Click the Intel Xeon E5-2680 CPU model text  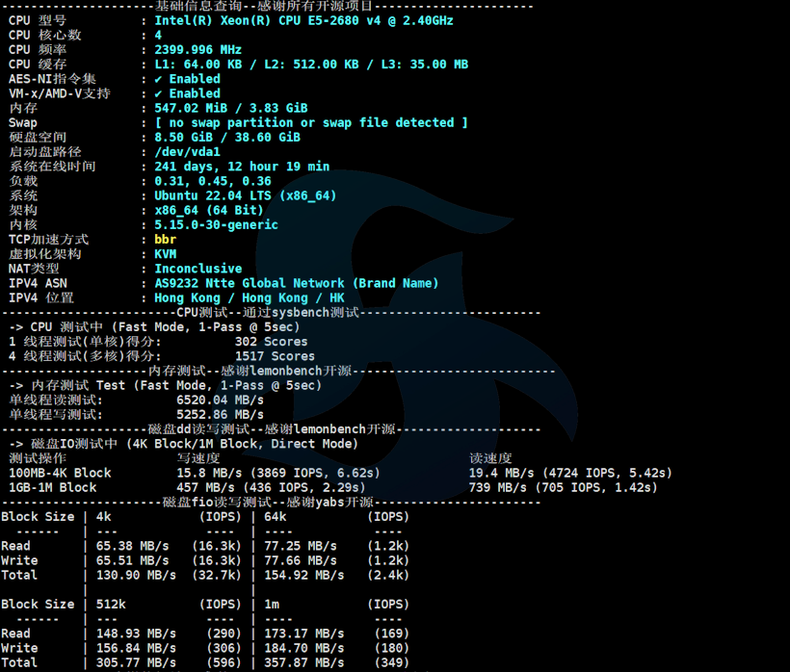point(303,20)
